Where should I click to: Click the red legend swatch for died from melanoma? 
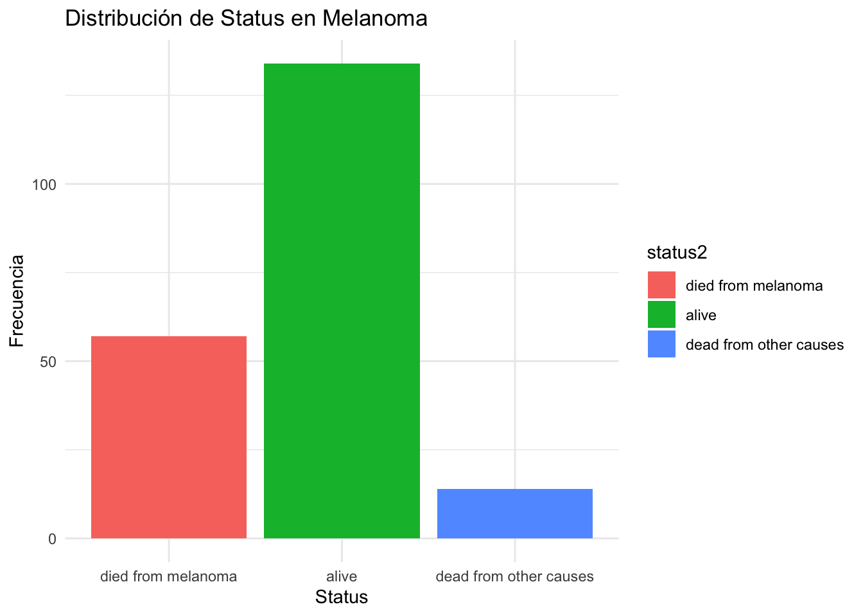[661, 285]
